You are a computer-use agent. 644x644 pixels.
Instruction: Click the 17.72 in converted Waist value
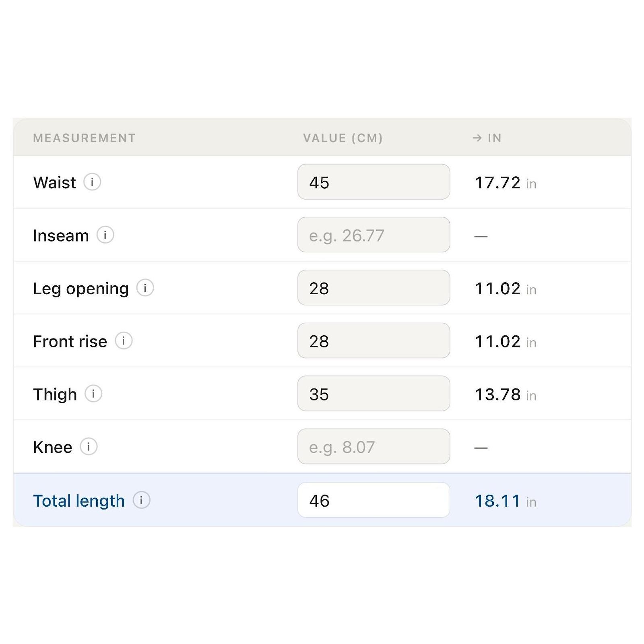click(x=506, y=183)
